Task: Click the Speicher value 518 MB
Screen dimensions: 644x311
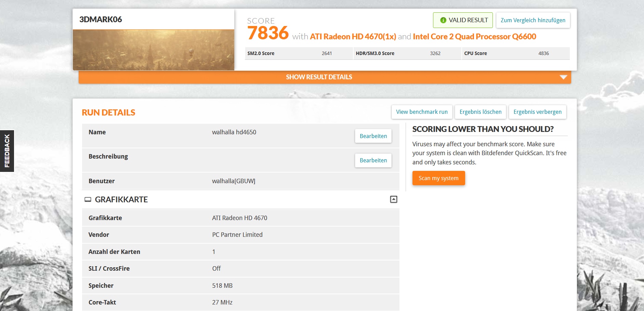Action: (x=222, y=286)
